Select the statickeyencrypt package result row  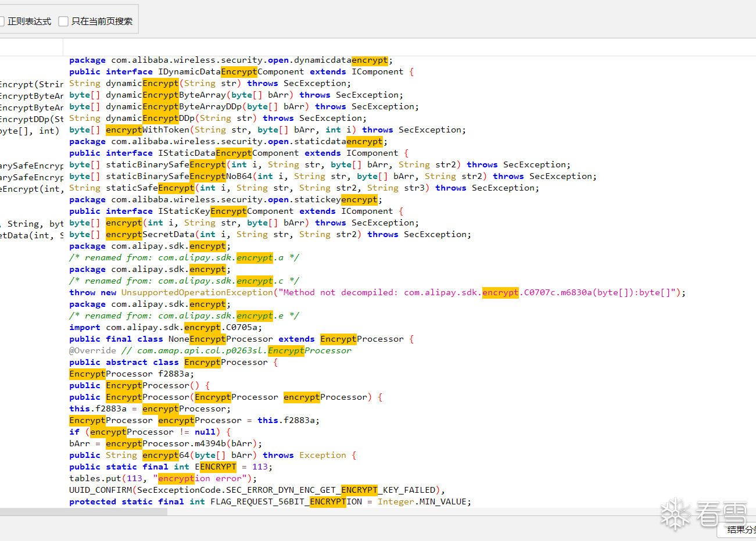(225, 200)
